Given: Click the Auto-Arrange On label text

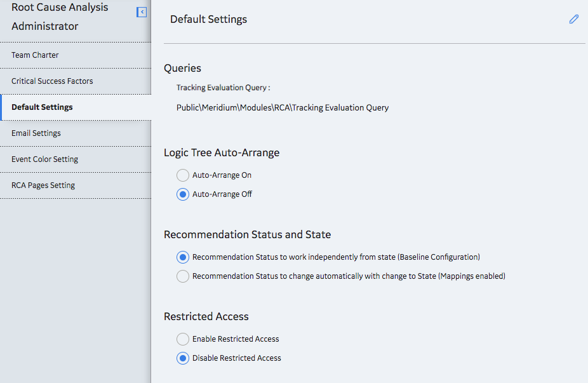Looking at the screenshot, I should coord(222,175).
